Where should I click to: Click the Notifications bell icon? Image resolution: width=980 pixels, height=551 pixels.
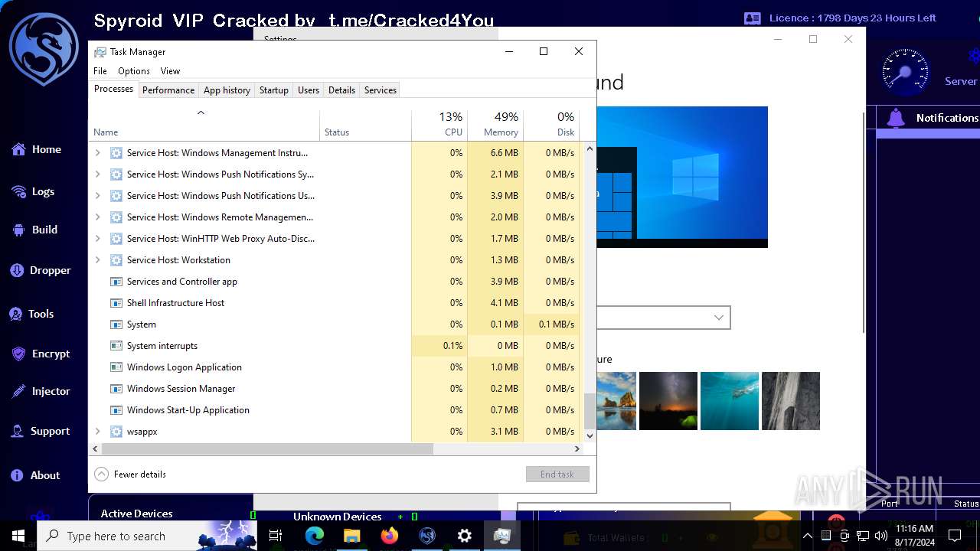(x=895, y=118)
